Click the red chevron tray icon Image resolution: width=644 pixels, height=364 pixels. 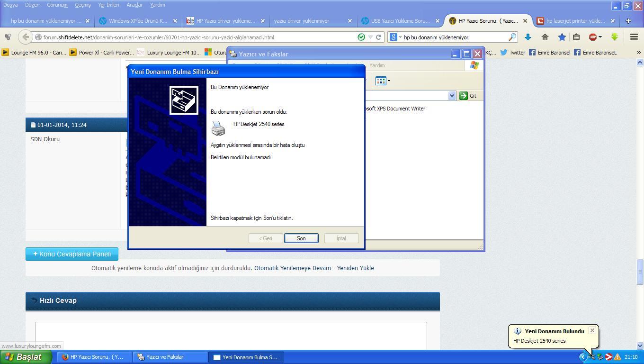[x=609, y=357]
